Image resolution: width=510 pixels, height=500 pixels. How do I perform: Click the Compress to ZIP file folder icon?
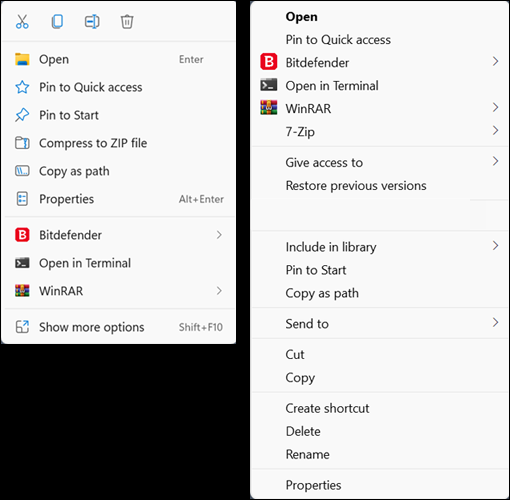pyautogui.click(x=22, y=143)
